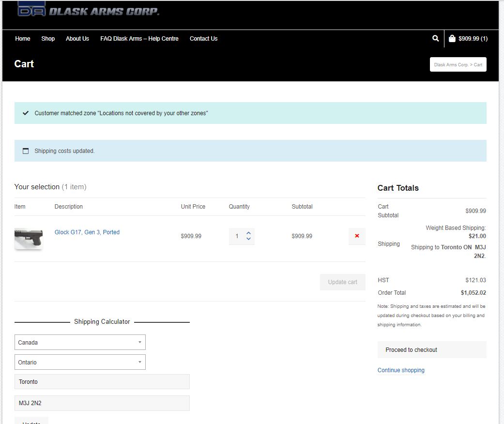Click the Toronto city input field
This screenshot has width=504, height=424.
click(x=102, y=381)
